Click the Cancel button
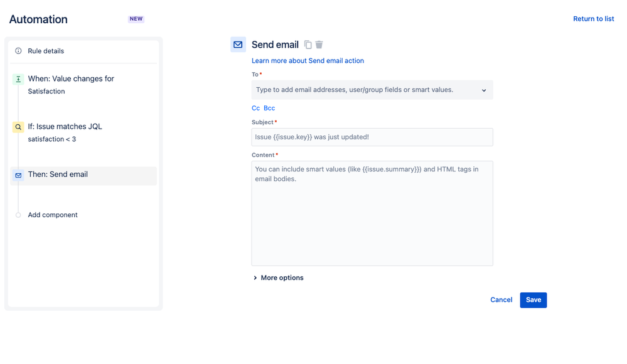This screenshot has height=364, width=627. [x=501, y=300]
